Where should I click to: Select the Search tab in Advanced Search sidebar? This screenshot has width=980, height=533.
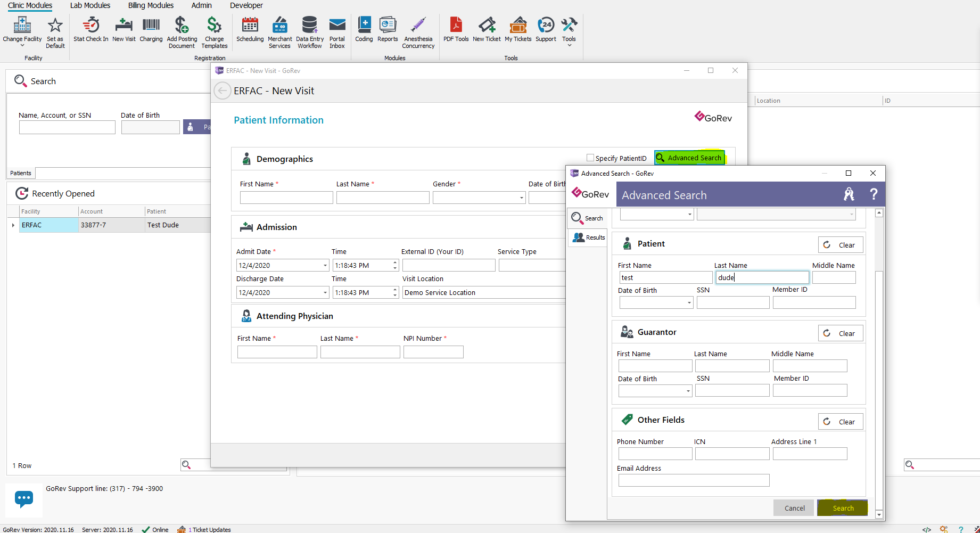click(x=588, y=218)
